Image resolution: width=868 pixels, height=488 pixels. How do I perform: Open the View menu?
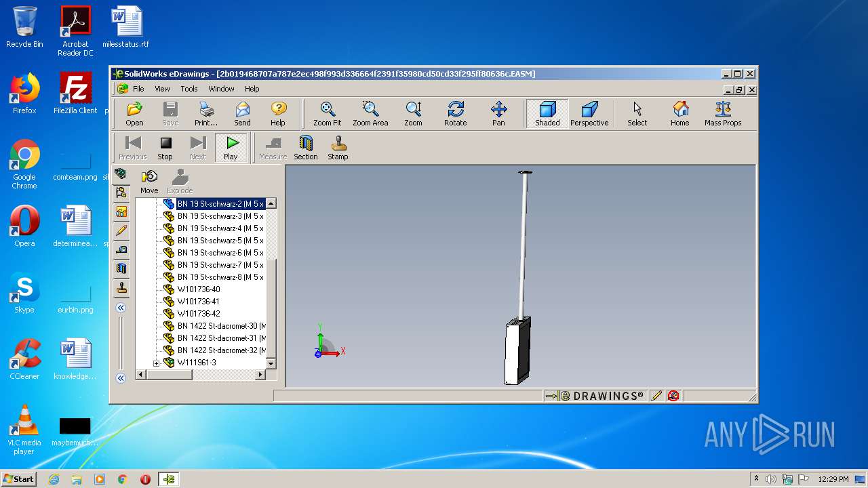tap(162, 89)
